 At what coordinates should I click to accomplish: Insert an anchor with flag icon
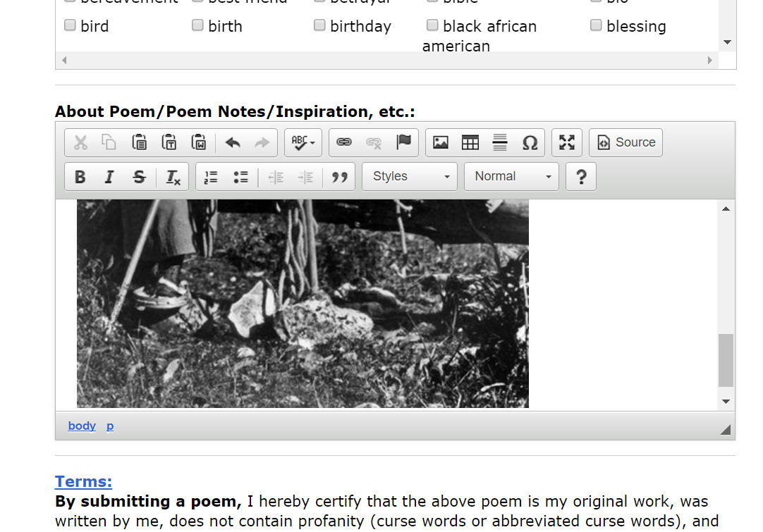coord(403,142)
